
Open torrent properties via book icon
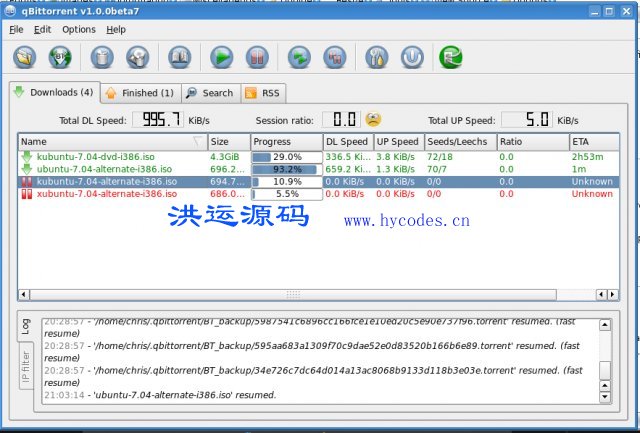[180, 57]
